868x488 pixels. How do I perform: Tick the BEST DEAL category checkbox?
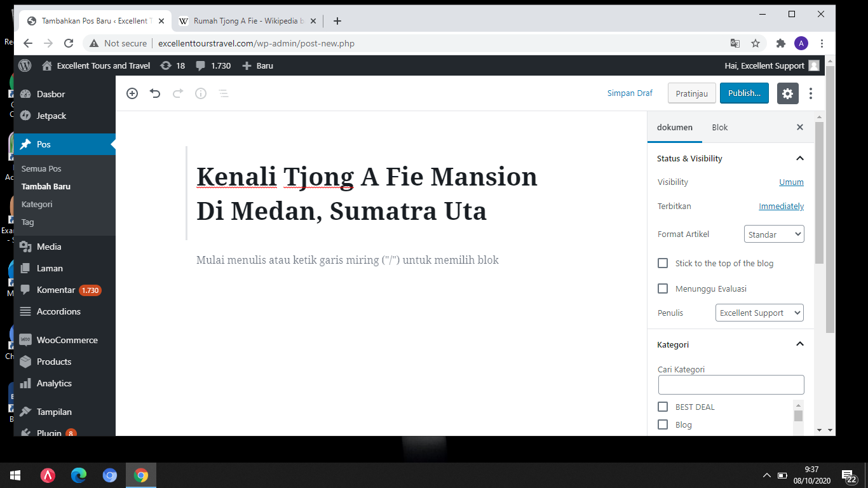coord(663,407)
